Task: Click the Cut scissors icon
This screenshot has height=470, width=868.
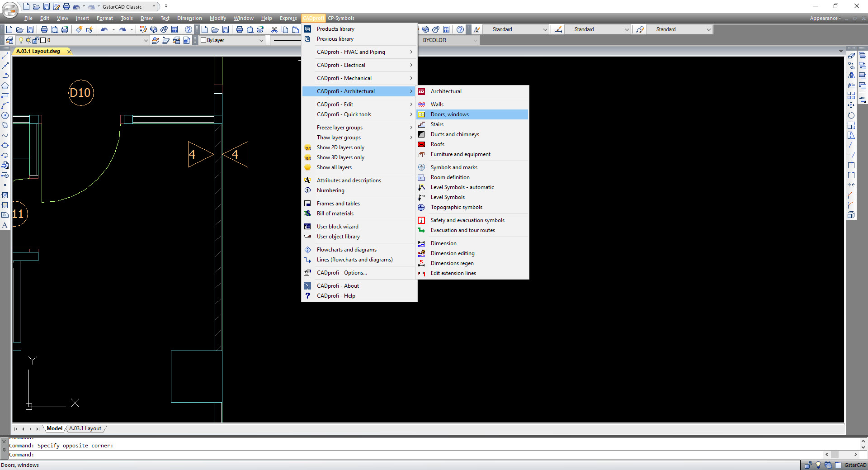Action: pos(274,29)
